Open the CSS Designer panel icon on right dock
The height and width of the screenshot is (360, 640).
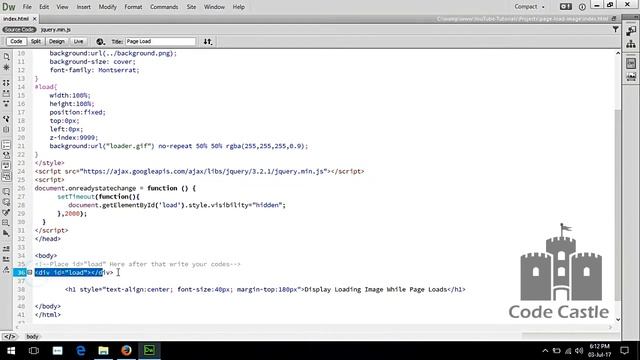coord(631,63)
